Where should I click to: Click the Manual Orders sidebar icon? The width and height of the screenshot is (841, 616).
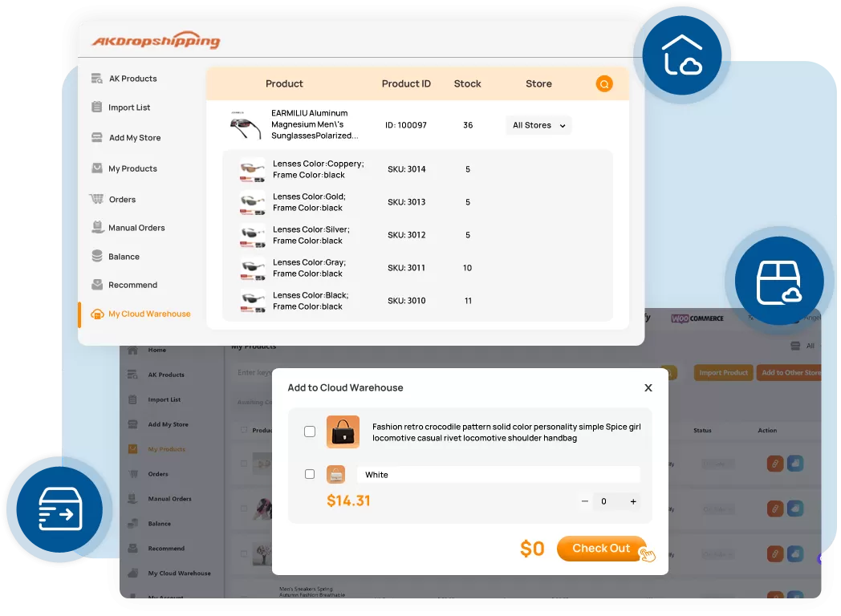coord(98,227)
